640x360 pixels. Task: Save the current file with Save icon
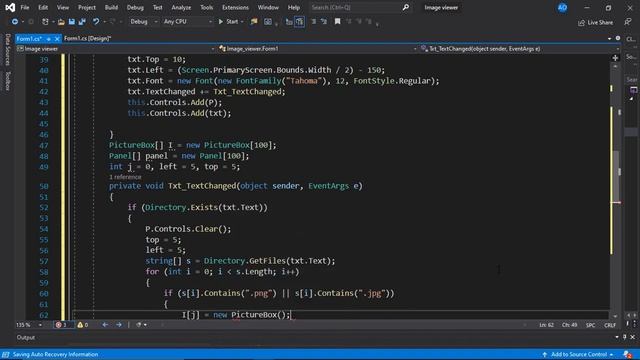pyautogui.click(x=71, y=22)
